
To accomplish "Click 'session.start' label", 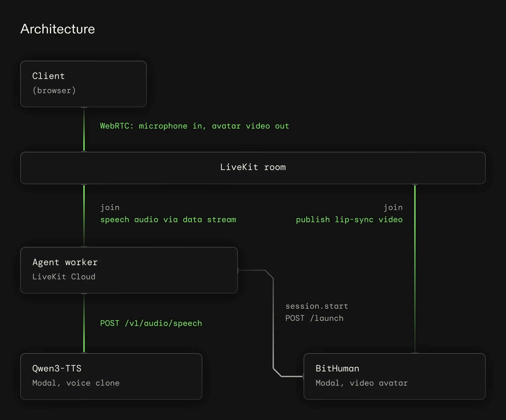I will (x=317, y=306).
